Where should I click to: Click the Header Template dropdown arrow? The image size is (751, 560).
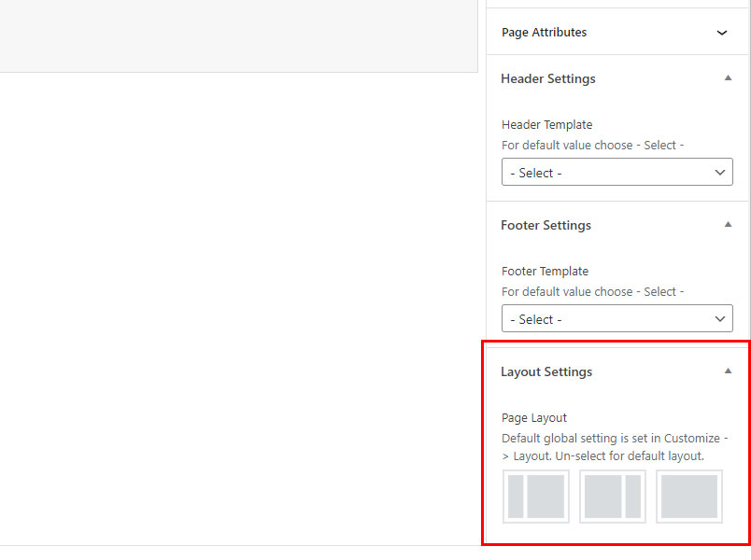720,173
